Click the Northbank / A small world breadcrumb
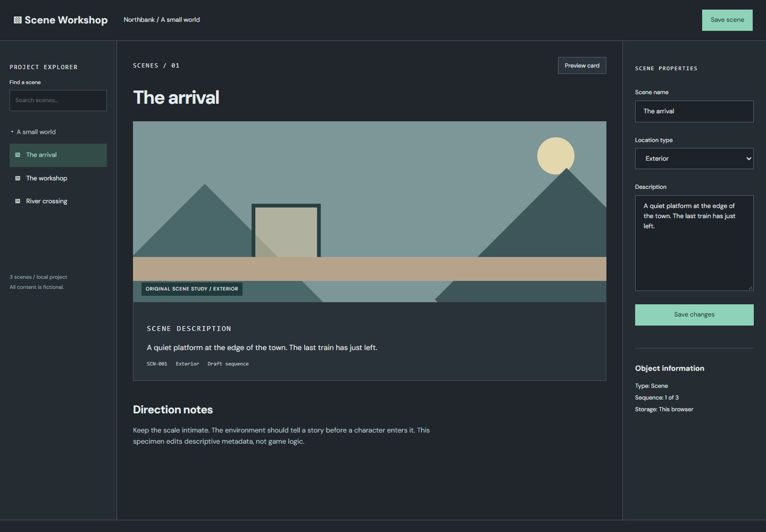The width and height of the screenshot is (766, 532). pyautogui.click(x=162, y=20)
